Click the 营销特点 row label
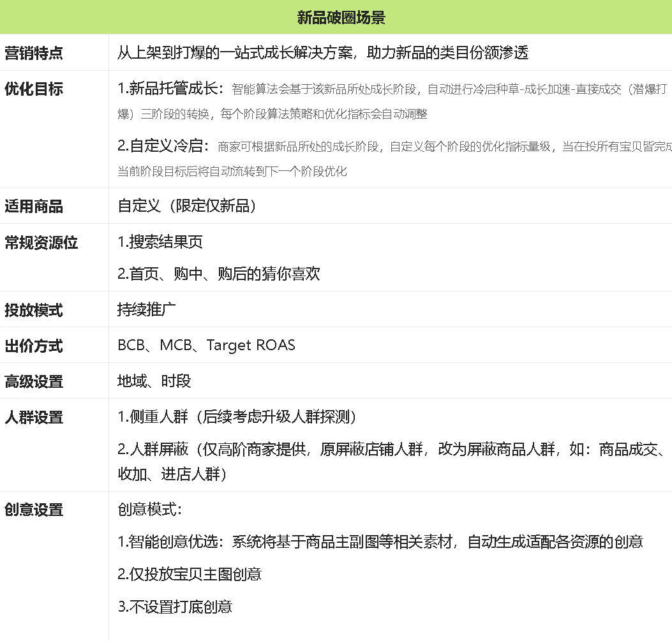672x641 pixels. [x=33, y=53]
